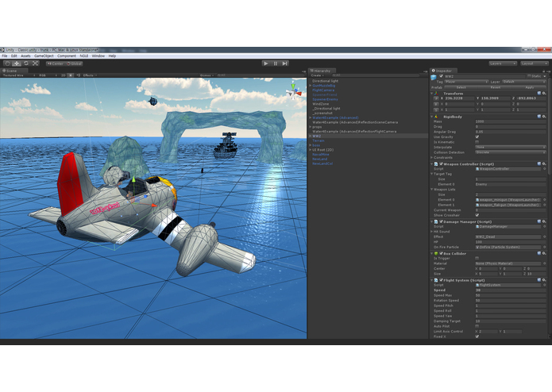Click the prefab Select button
The image size is (552, 392).
[461, 87]
